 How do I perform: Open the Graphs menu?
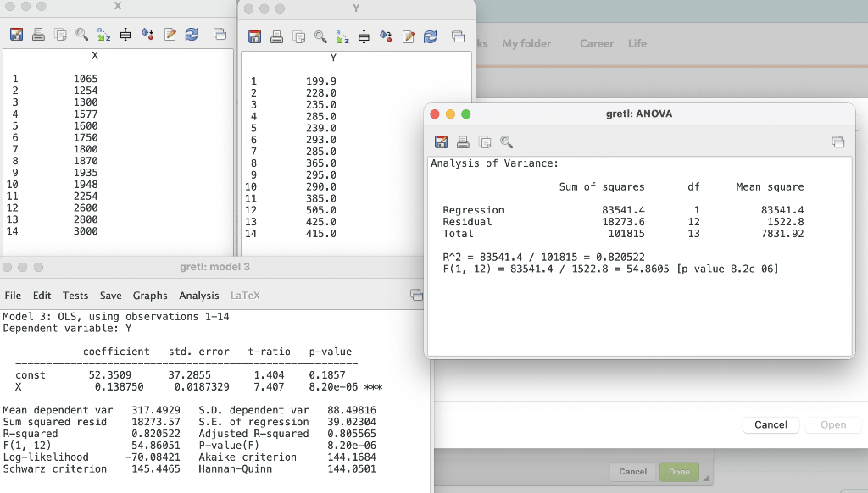(150, 296)
